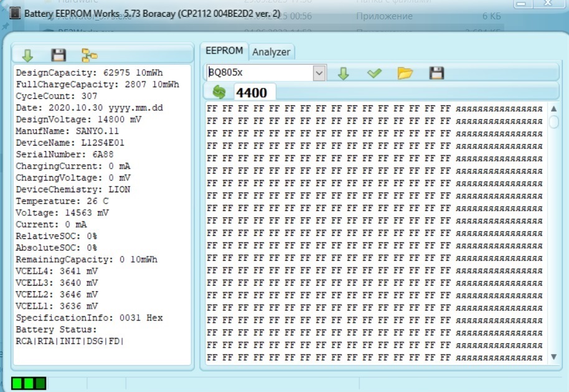Click the green checkmark verify icon
The image size is (569, 392).
(374, 73)
